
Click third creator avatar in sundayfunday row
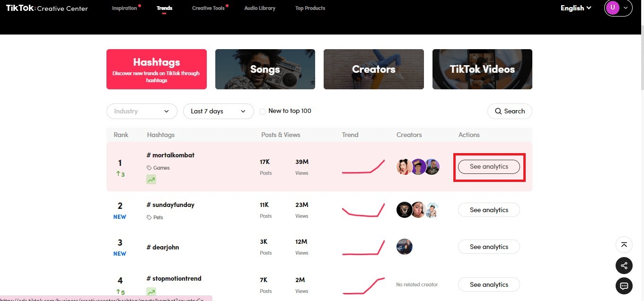pos(432,210)
